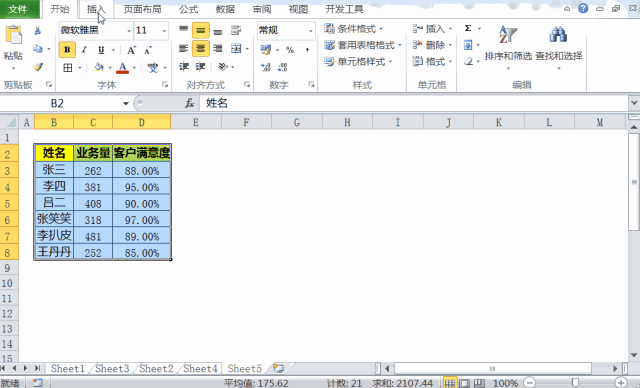The width and height of the screenshot is (640, 388).
Task: Decrease font size with small A
Action: (x=148, y=50)
